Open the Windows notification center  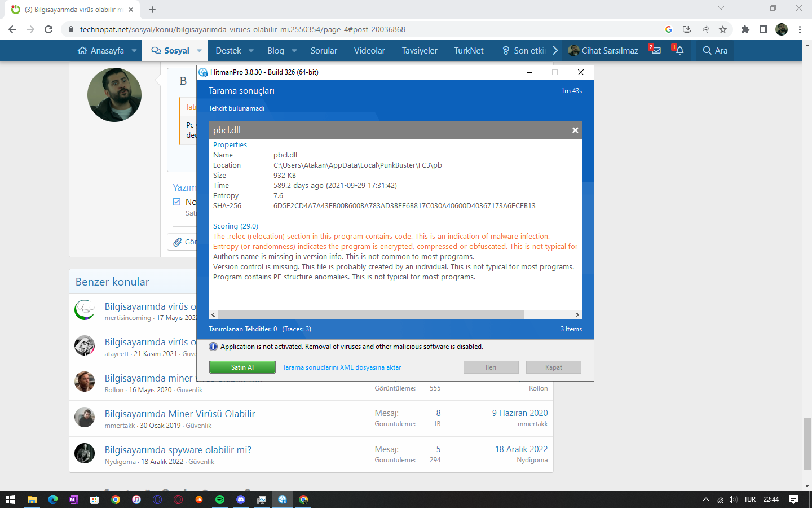tap(793, 500)
